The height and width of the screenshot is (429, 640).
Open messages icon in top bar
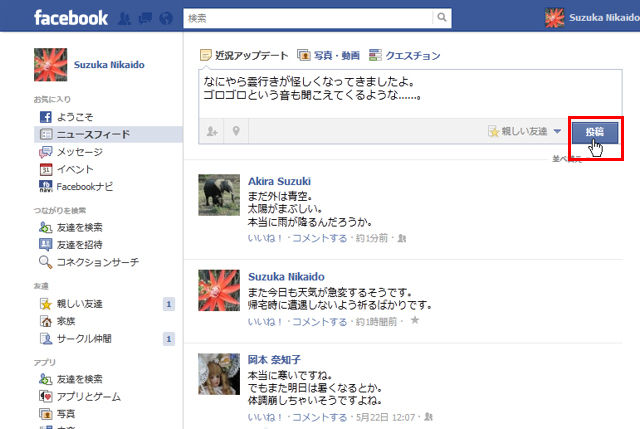click(x=145, y=18)
